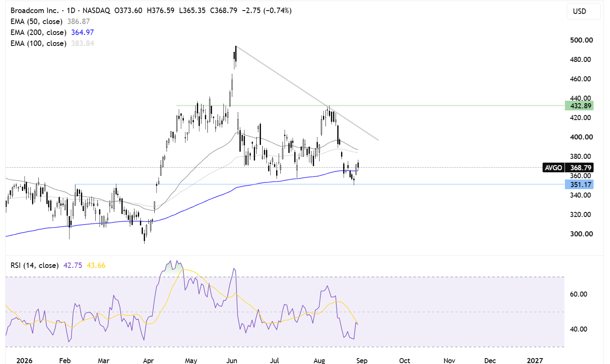
Task: Click the Oct label on the time axis
Action: [x=405, y=360]
